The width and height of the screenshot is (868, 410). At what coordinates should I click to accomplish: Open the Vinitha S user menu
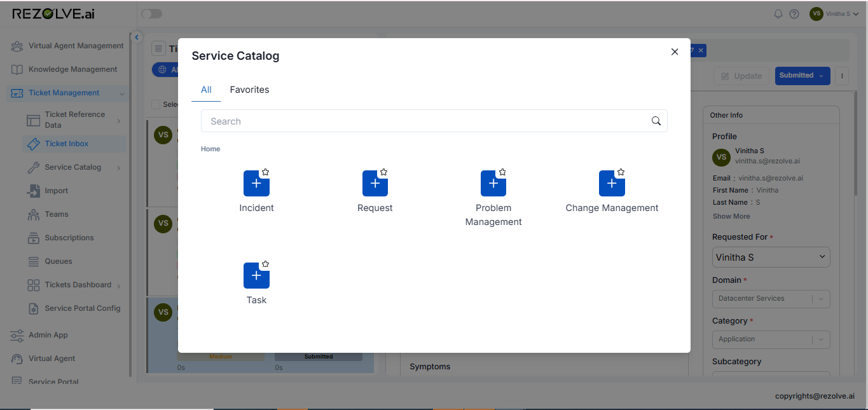tap(834, 14)
